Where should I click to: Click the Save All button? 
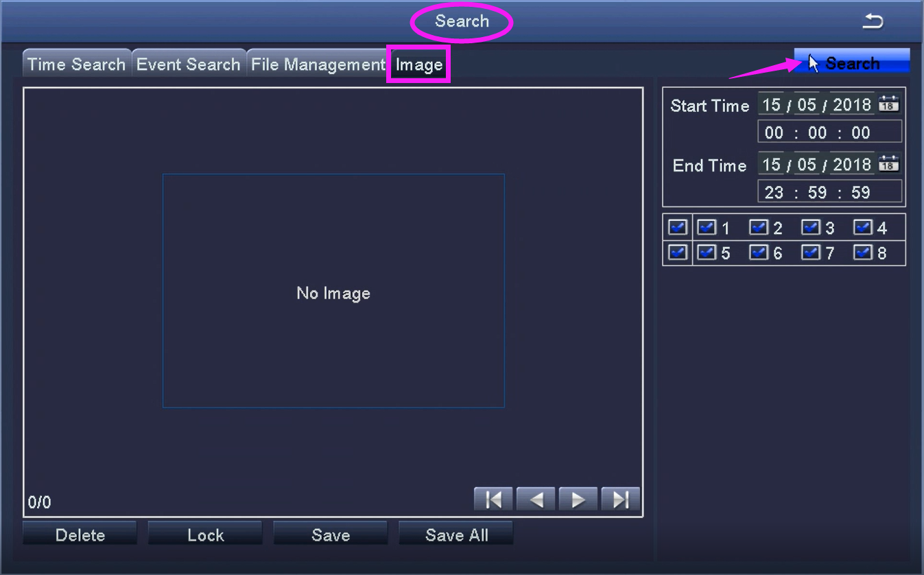pyautogui.click(x=456, y=535)
